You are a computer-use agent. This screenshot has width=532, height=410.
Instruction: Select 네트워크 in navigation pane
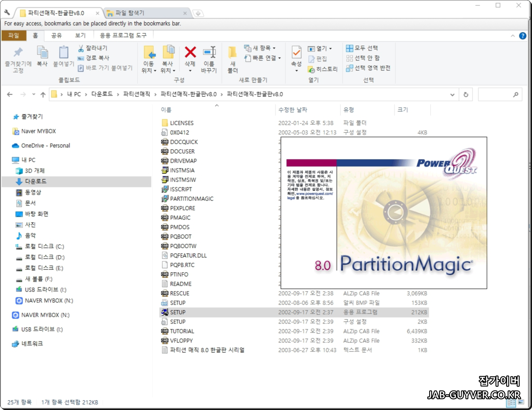pos(28,344)
